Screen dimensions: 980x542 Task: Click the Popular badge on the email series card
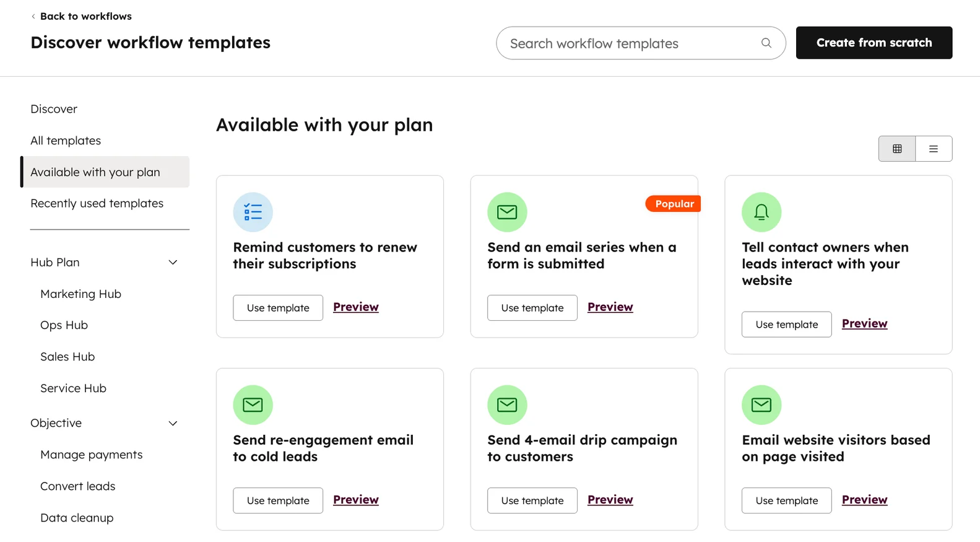pos(673,203)
